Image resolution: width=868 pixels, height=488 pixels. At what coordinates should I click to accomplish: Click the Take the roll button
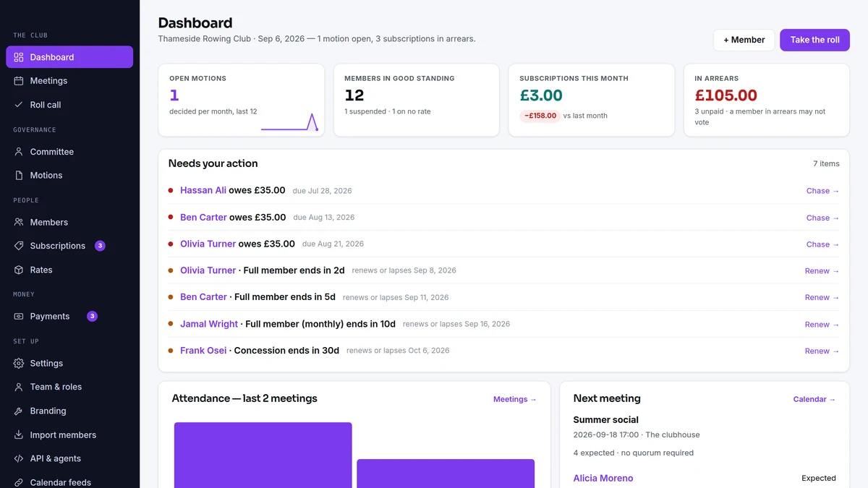tap(814, 40)
